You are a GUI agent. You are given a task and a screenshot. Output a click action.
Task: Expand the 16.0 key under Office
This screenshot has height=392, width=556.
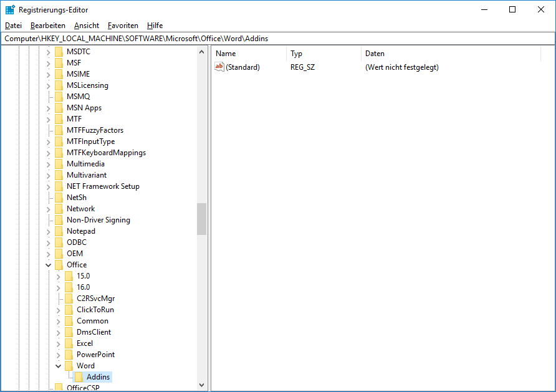coord(58,287)
